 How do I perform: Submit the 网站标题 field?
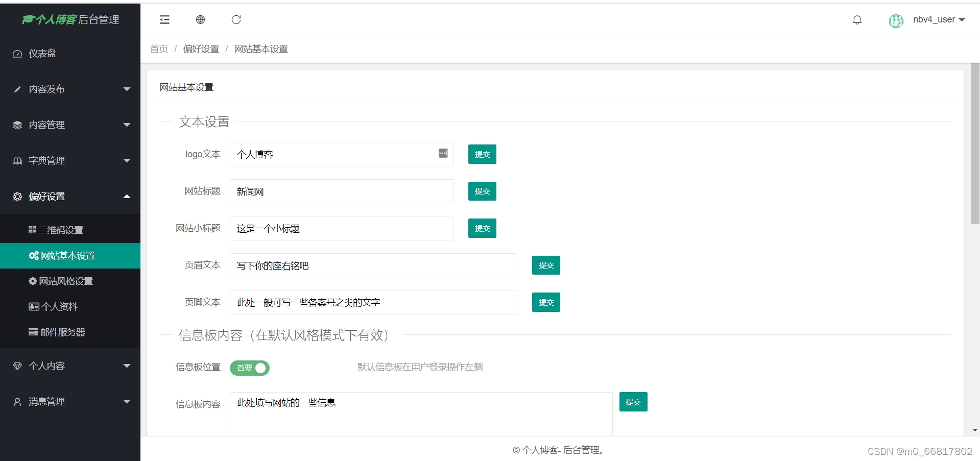pyautogui.click(x=481, y=191)
